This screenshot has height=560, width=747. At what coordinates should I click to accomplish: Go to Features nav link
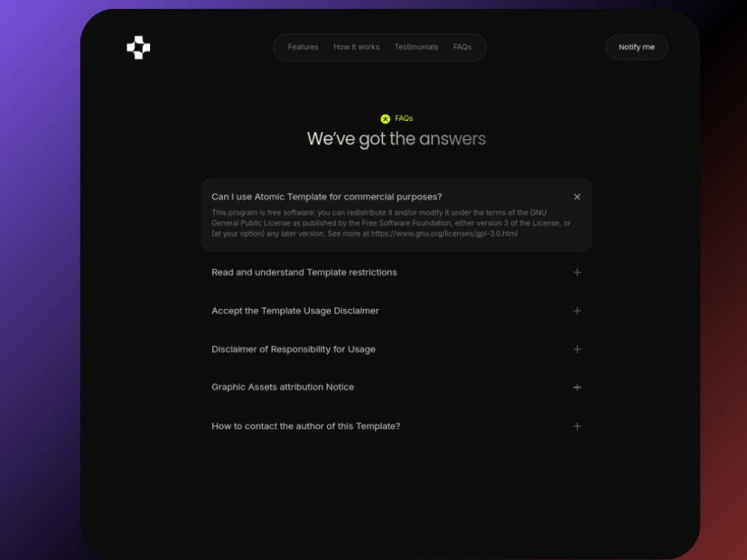(x=303, y=47)
